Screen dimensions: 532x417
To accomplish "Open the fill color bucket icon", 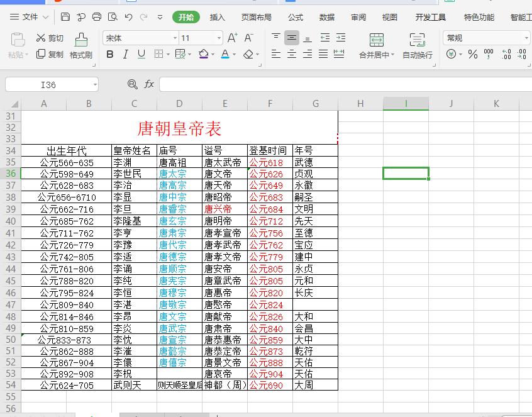I will [x=204, y=55].
